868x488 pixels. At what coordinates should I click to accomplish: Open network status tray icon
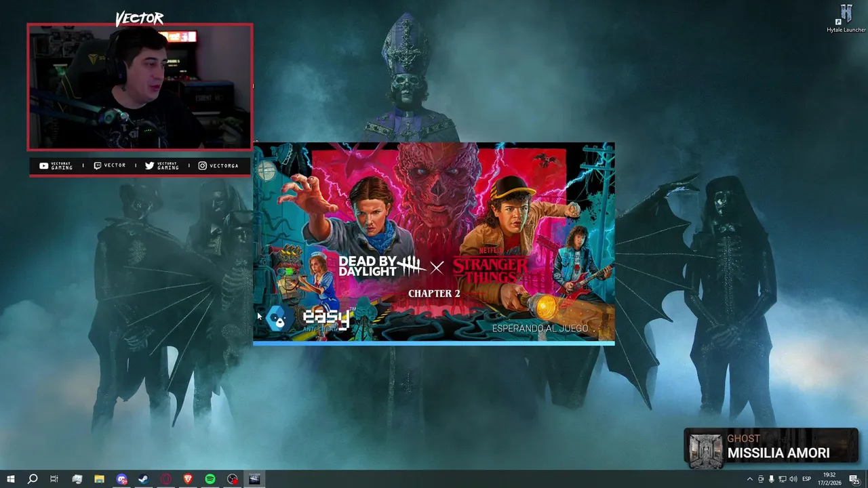point(782,479)
